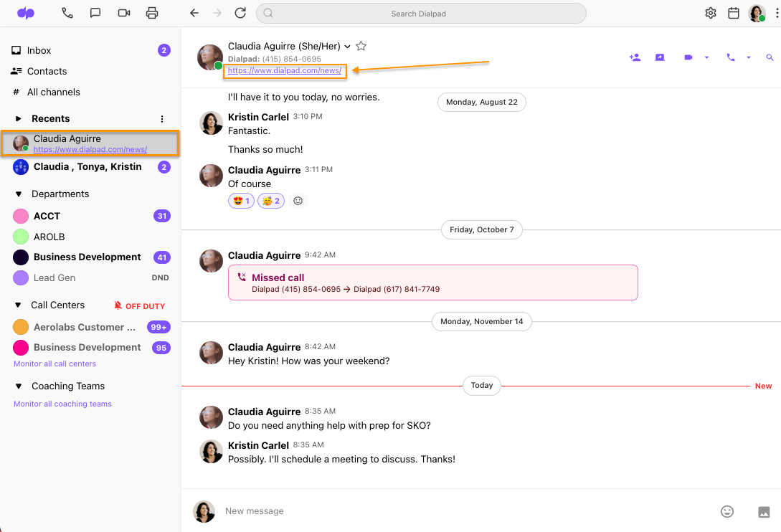Click the Monday, November 14 date pill
Image resolution: width=781 pixels, height=532 pixels.
[x=482, y=321]
